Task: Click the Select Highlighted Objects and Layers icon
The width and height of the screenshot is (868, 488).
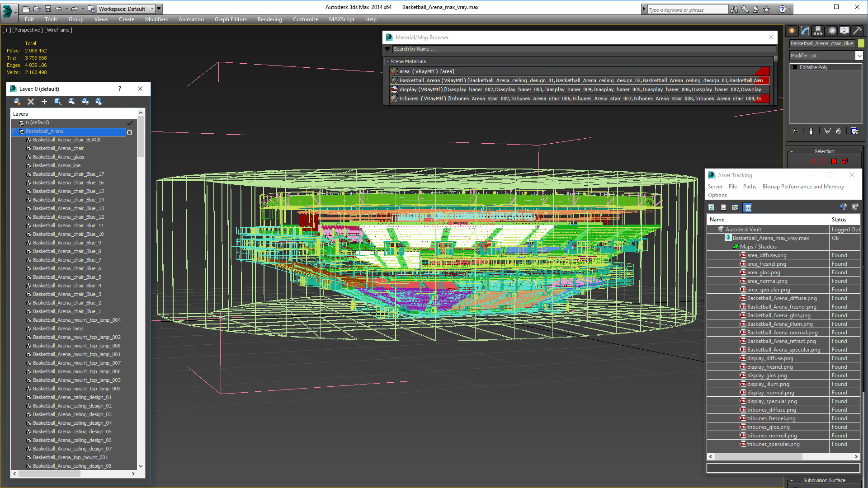Action: point(58,102)
